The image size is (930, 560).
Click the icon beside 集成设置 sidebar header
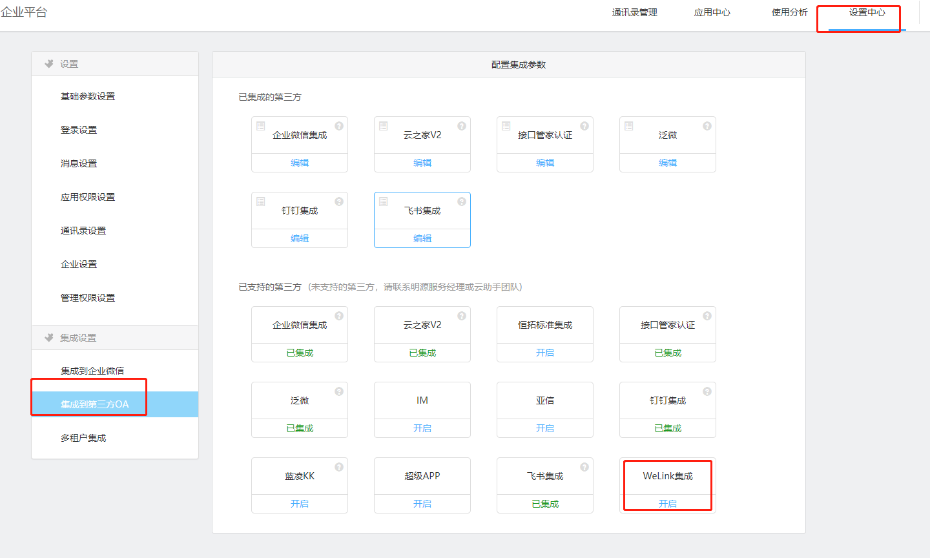point(49,338)
